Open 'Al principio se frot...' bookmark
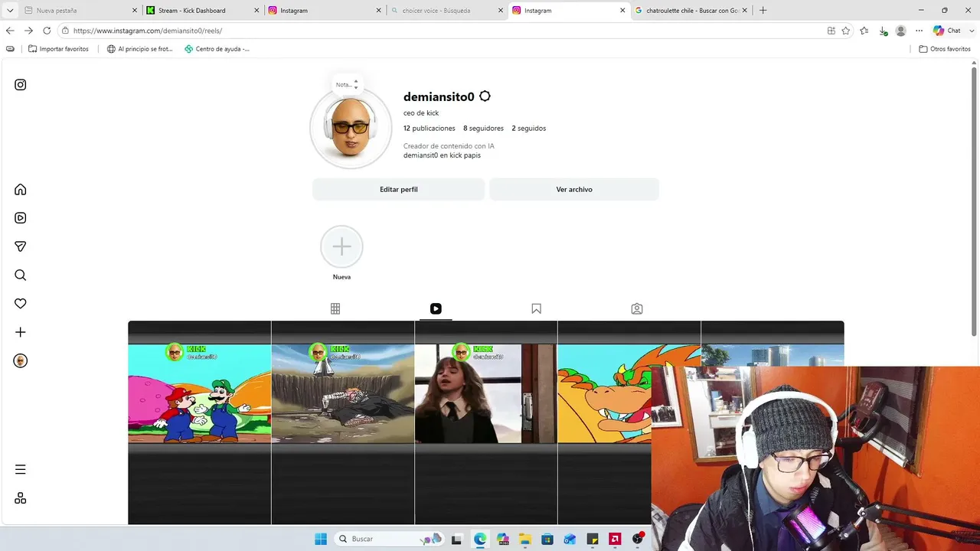The width and height of the screenshot is (980, 551). pos(140,49)
